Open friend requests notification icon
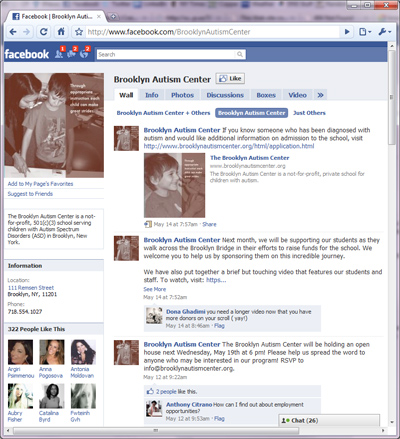Image resolution: width=400 pixels, height=439 pixels. (59, 53)
